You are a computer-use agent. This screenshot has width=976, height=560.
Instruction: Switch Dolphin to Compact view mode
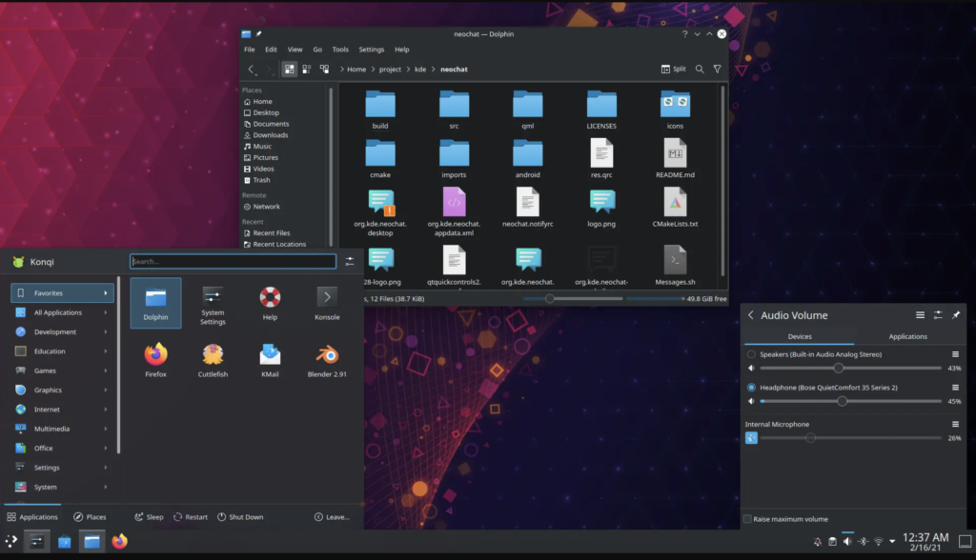tap(307, 70)
